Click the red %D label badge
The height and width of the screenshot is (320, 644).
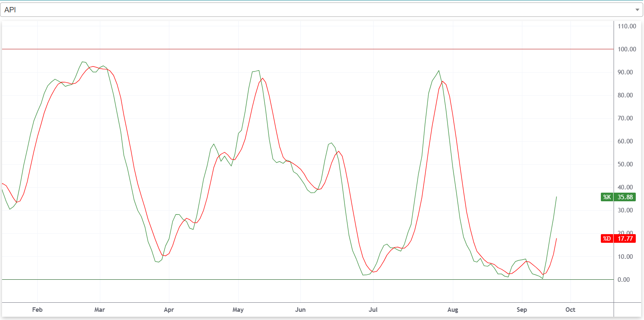[x=607, y=239]
